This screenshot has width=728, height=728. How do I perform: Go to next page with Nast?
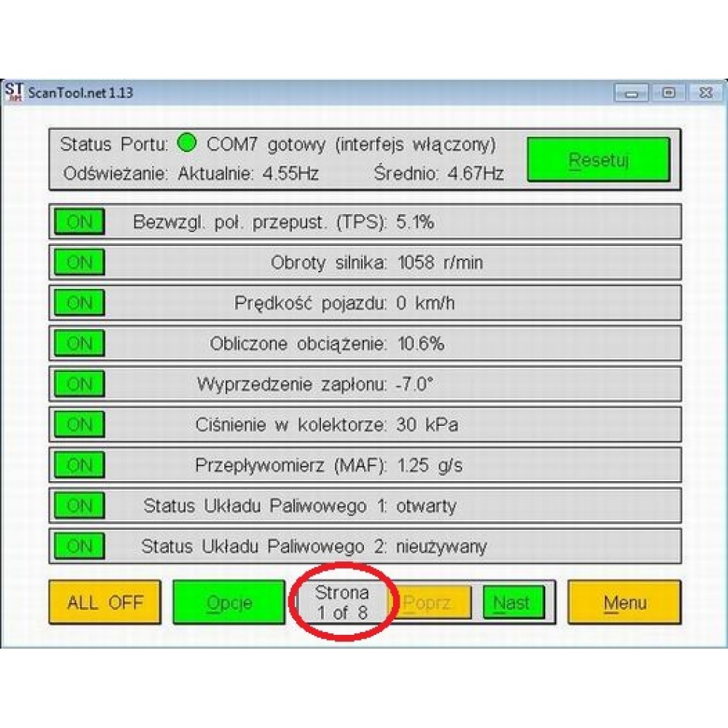(513, 603)
